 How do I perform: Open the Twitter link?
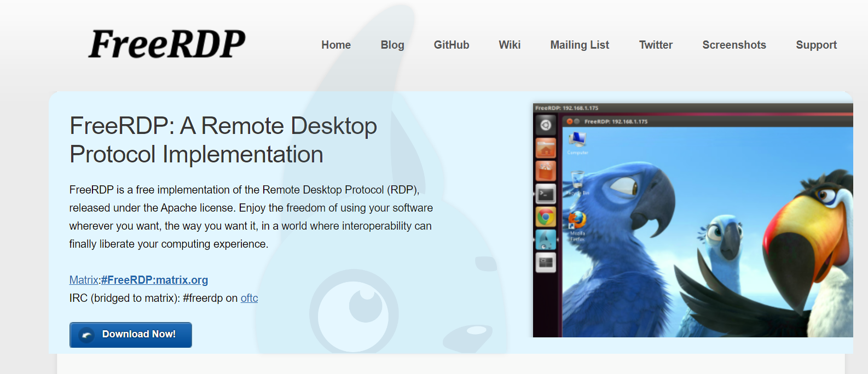(656, 45)
